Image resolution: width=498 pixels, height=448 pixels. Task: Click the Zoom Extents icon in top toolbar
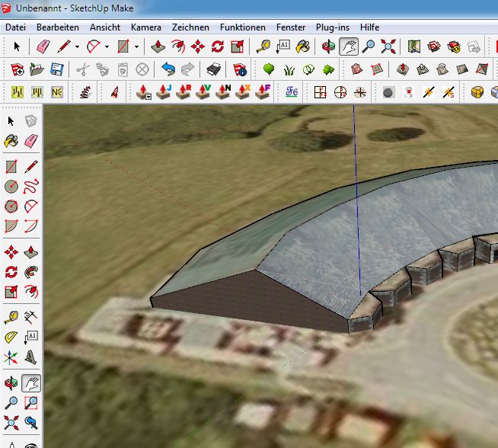point(388,46)
